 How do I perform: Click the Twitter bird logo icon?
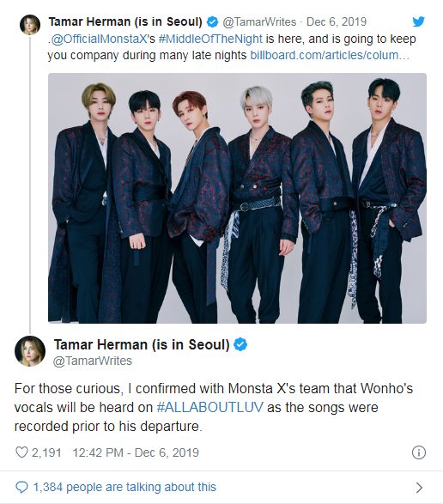pyautogui.click(x=419, y=21)
